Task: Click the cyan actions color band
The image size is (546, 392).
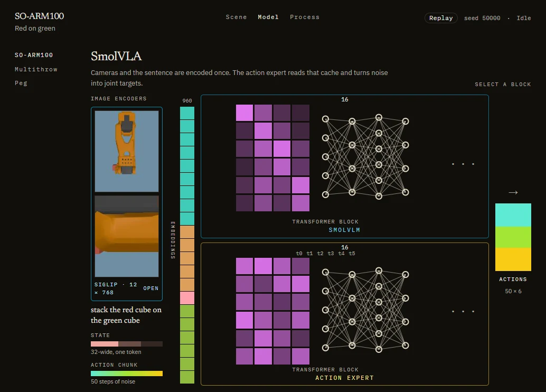Action: [513, 215]
